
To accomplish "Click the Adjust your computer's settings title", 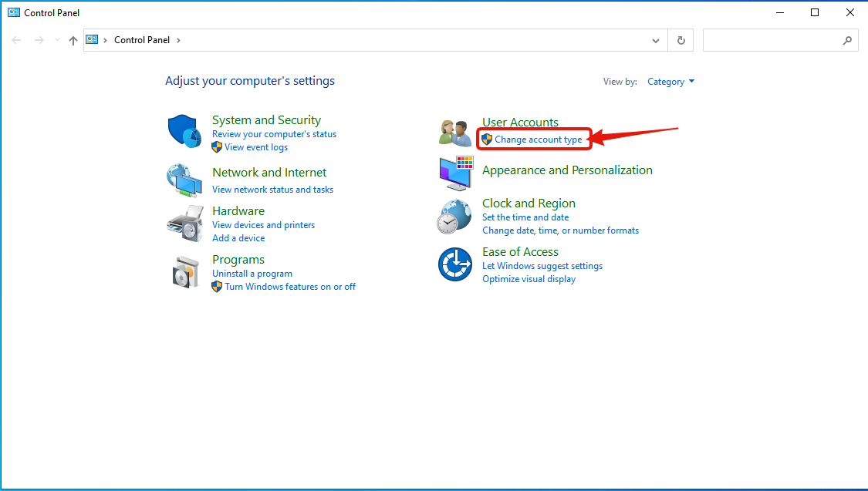I will pyautogui.click(x=250, y=81).
